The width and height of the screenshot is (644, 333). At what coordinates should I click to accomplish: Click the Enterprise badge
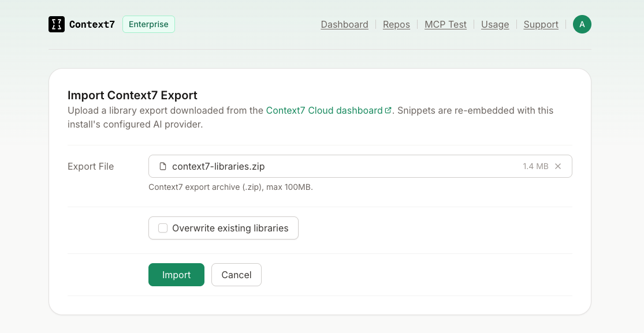pos(148,24)
